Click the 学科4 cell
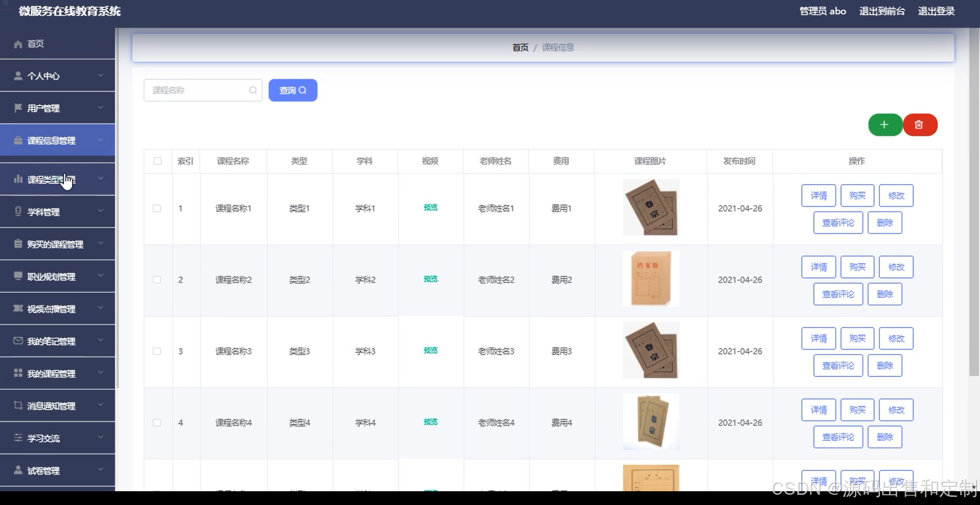This screenshot has height=505, width=980. [x=365, y=423]
